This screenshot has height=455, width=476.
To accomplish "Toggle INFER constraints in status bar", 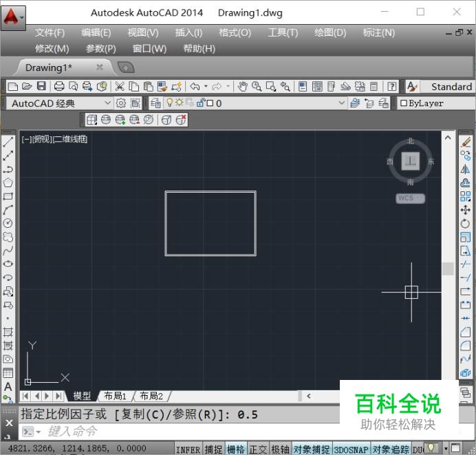I will tap(188, 449).
